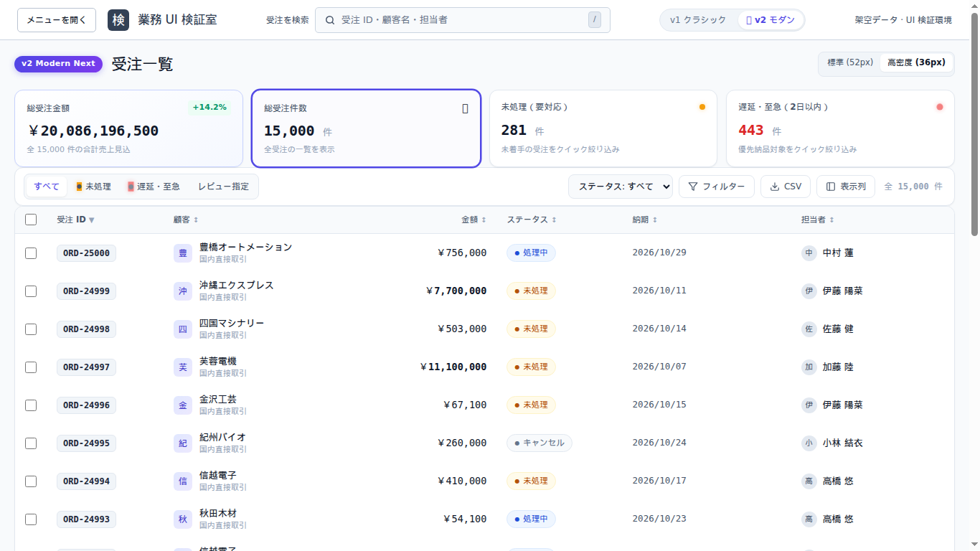980x551 pixels.
Task: Check the box for order ORD-24999
Action: pyautogui.click(x=31, y=291)
